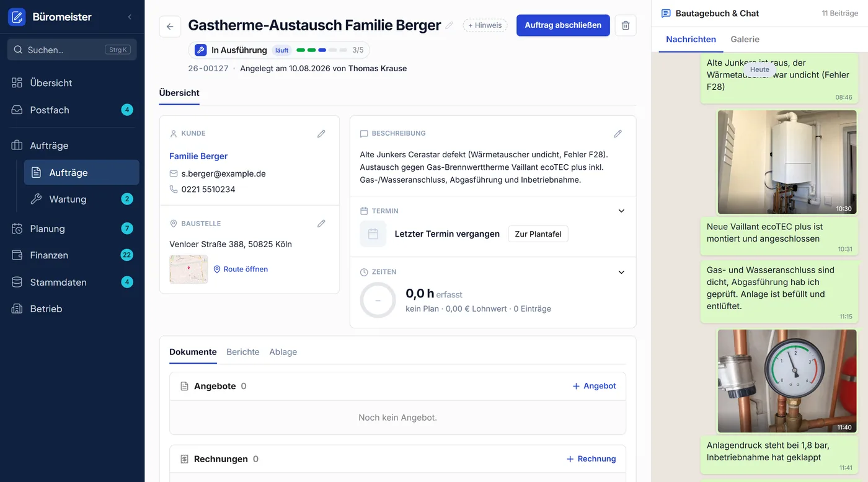Open the Route öffnen link

click(241, 269)
